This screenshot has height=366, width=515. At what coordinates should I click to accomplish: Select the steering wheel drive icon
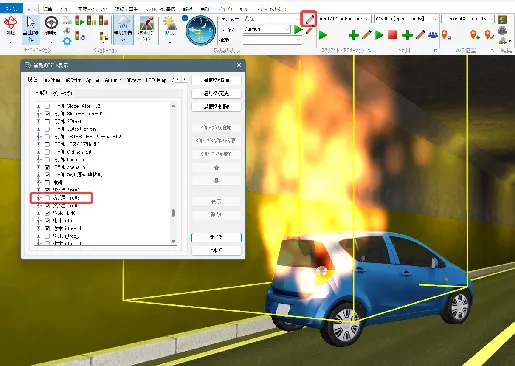click(51, 23)
